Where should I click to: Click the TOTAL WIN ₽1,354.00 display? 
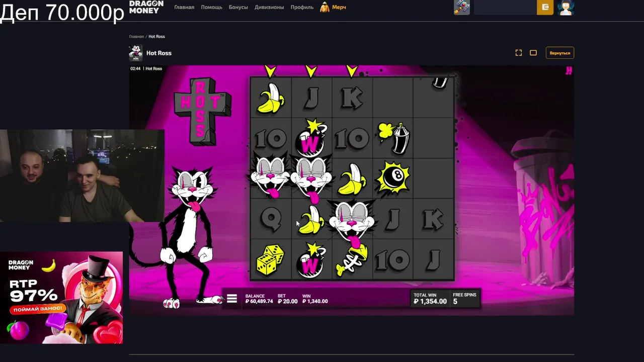430,299
